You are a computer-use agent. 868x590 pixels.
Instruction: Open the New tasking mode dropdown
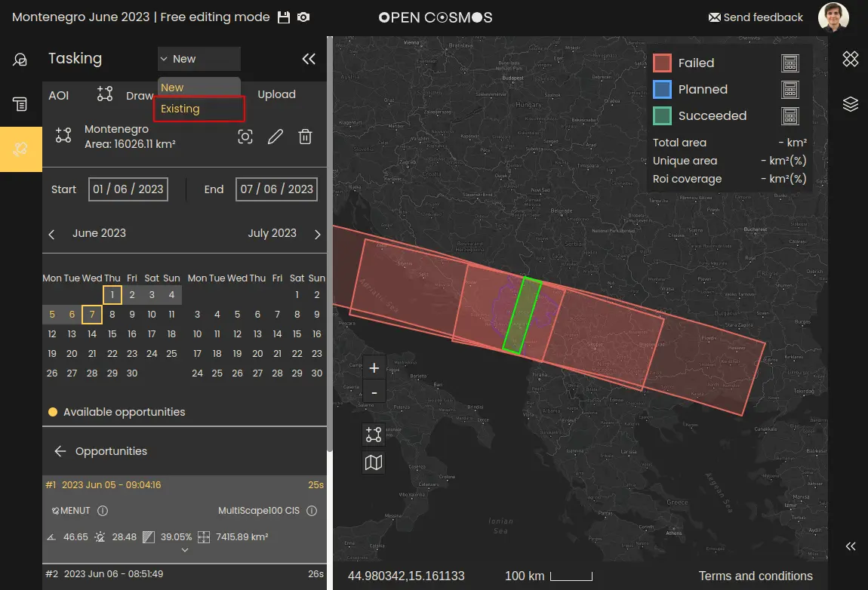pos(199,59)
